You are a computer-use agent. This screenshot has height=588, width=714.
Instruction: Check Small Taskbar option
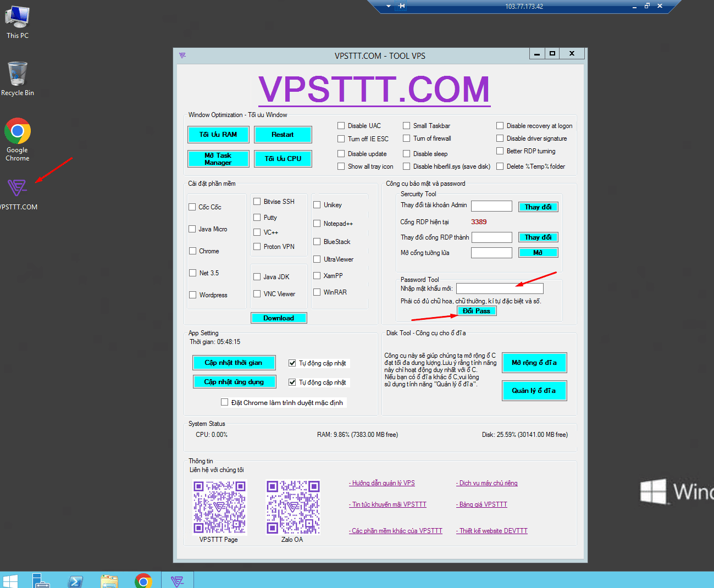coord(407,126)
